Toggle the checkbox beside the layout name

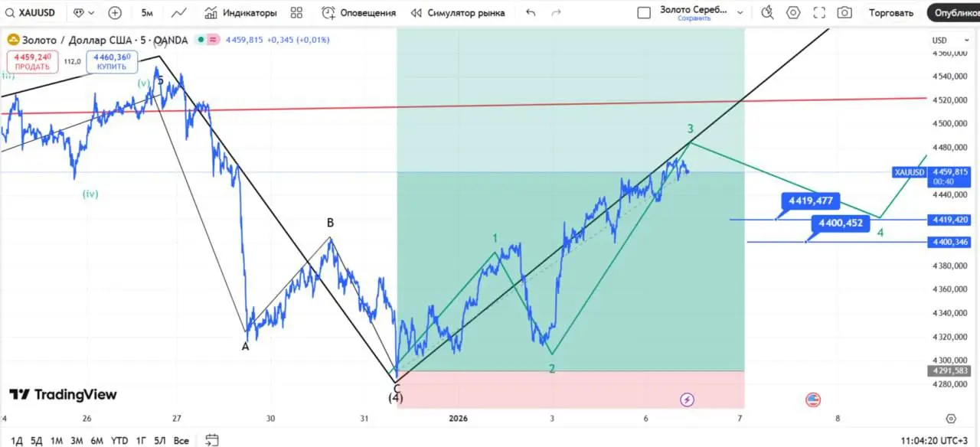644,12
